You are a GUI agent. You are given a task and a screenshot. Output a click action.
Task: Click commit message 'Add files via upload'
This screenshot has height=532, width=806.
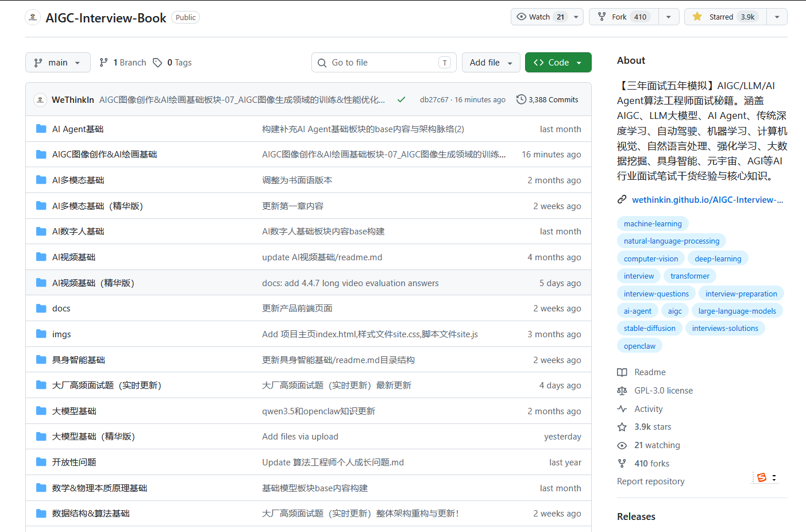pyautogui.click(x=300, y=437)
